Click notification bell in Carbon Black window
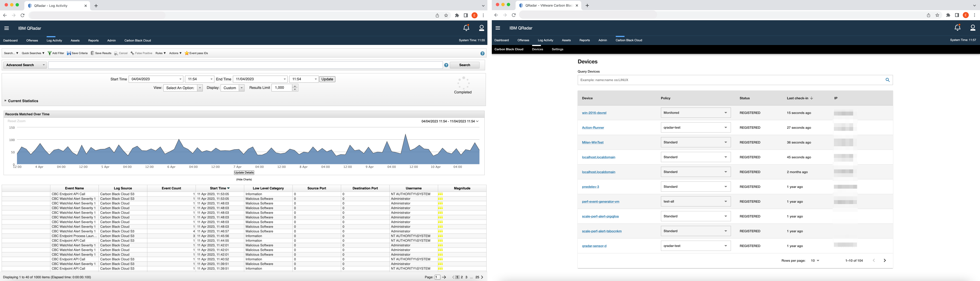 (957, 27)
